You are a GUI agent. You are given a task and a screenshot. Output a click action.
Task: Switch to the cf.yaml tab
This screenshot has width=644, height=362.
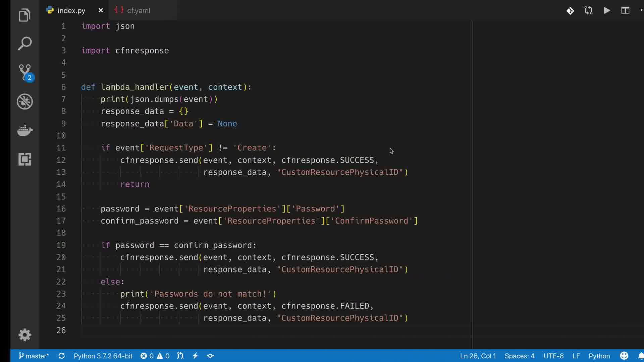138,11
